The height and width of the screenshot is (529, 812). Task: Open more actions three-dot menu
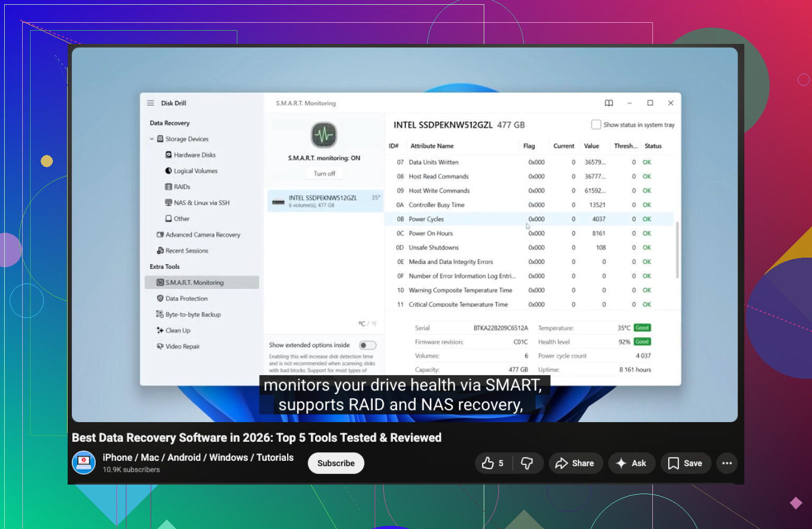(727, 463)
